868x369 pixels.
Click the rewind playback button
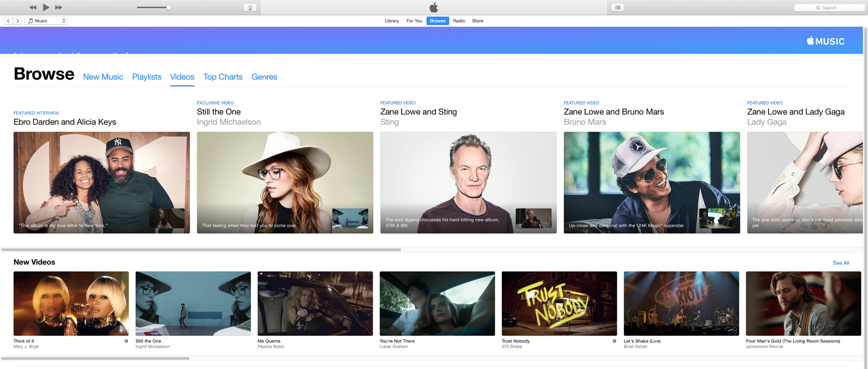(x=33, y=7)
